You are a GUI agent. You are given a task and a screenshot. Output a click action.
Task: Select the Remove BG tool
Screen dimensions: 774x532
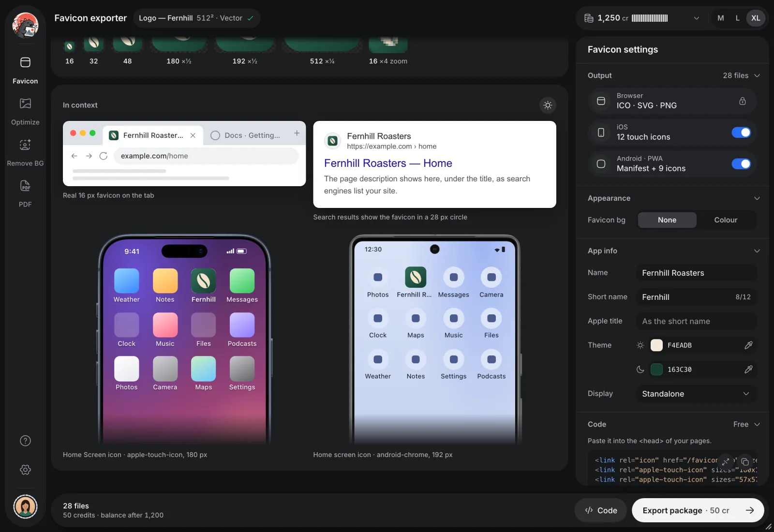tap(25, 153)
